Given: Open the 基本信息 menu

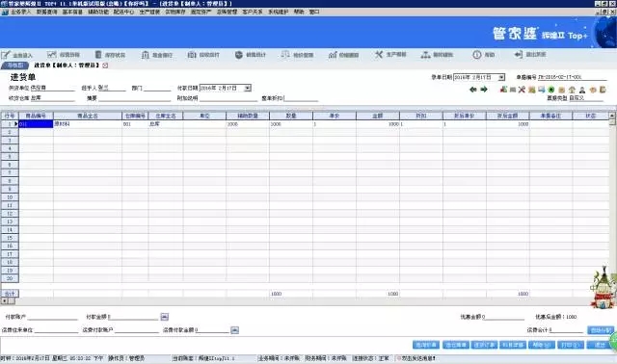Looking at the screenshot, I should (x=72, y=12).
